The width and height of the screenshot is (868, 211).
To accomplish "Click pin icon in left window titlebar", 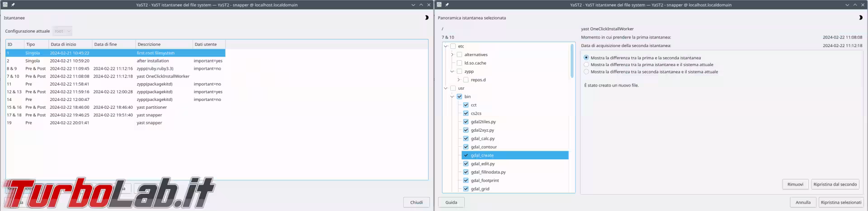I will (13, 5).
